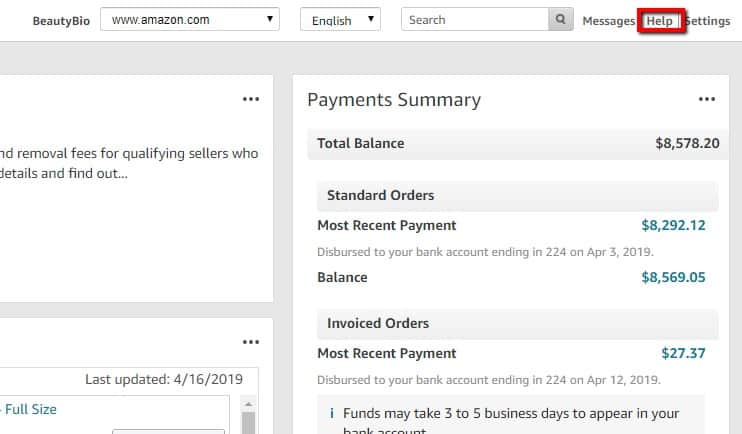
Task: Click the $8,569.05 standard orders balance
Action: [673, 277]
